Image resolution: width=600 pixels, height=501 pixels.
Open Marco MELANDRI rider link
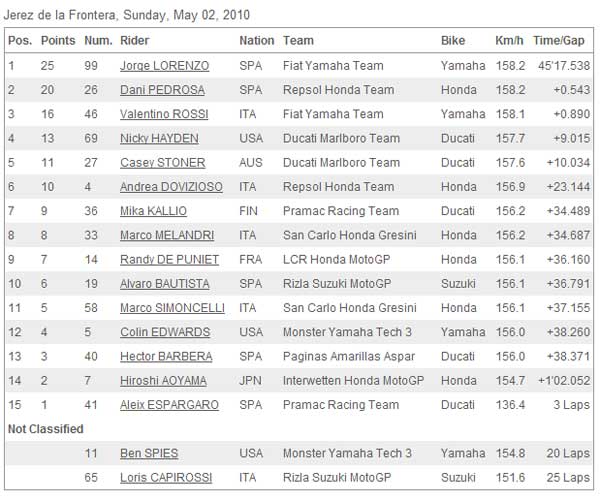tap(167, 235)
